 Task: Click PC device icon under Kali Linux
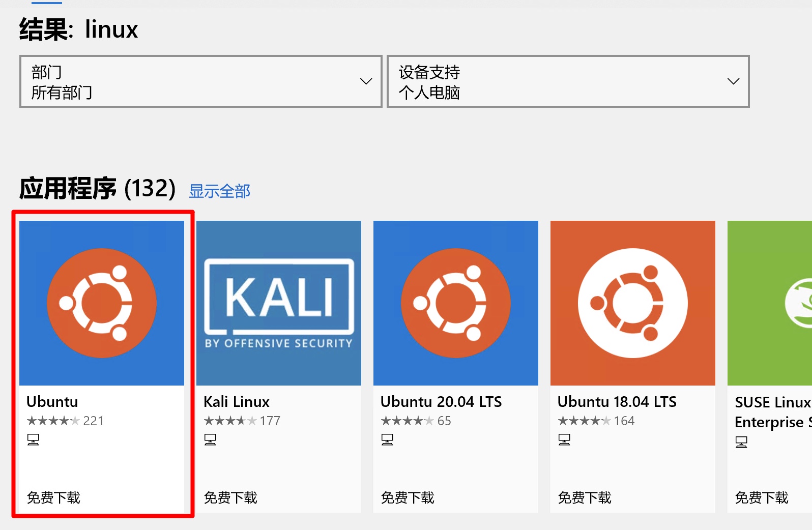[x=210, y=439]
